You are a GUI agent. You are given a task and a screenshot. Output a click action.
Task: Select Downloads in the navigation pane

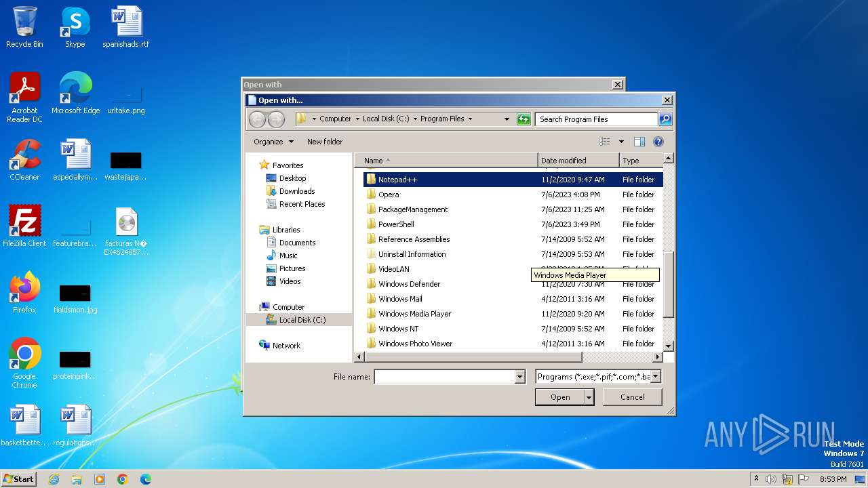(x=297, y=191)
